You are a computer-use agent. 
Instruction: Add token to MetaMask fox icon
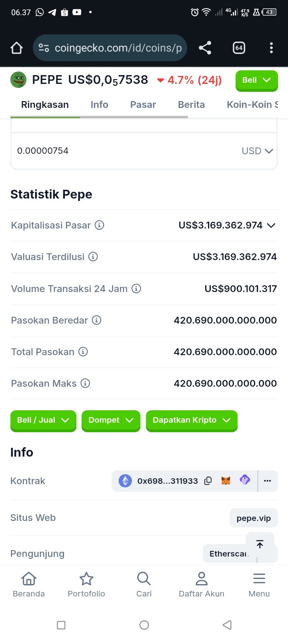point(226,481)
